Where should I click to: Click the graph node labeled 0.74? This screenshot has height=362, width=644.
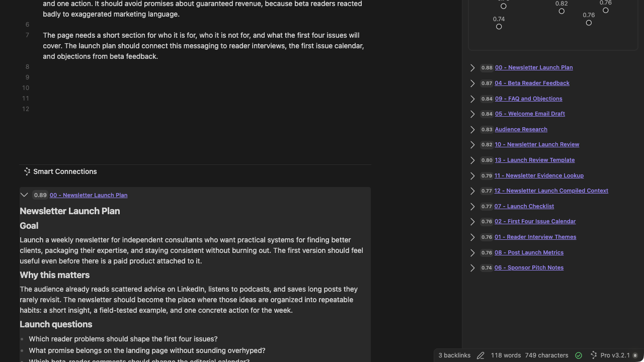(x=499, y=27)
